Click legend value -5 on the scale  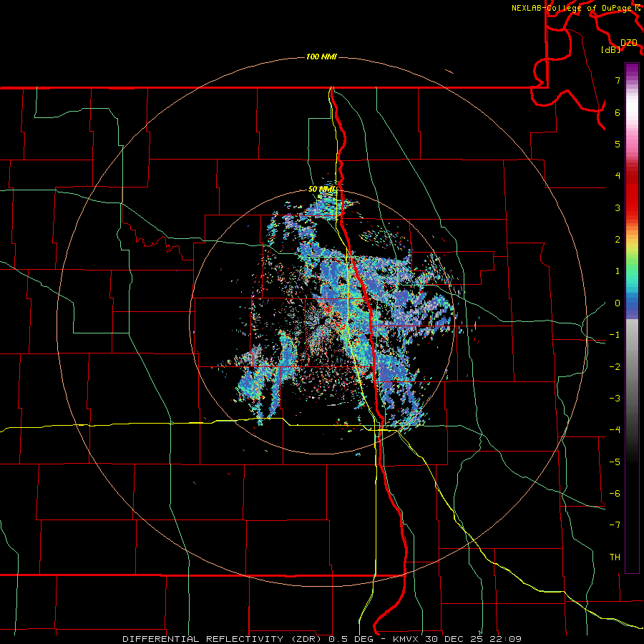(x=615, y=462)
